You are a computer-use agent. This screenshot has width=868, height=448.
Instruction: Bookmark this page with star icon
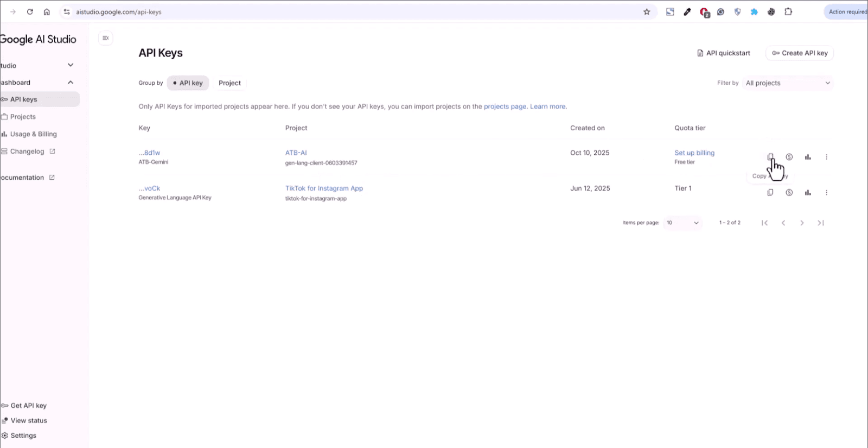(647, 12)
